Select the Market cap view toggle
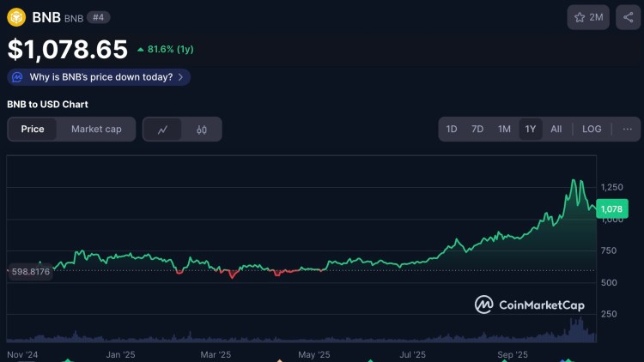644x362 pixels. tap(96, 130)
